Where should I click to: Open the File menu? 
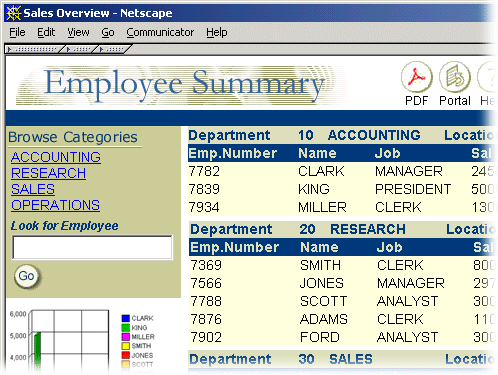coord(17,32)
